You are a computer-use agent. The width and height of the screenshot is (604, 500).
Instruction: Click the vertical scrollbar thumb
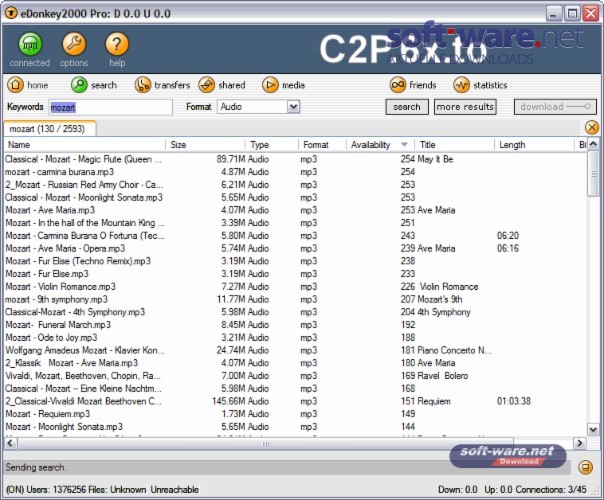tap(594, 174)
